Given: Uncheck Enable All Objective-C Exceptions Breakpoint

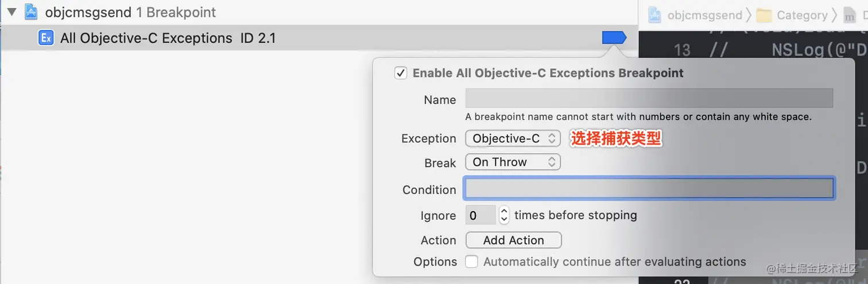Looking at the screenshot, I should tap(401, 73).
